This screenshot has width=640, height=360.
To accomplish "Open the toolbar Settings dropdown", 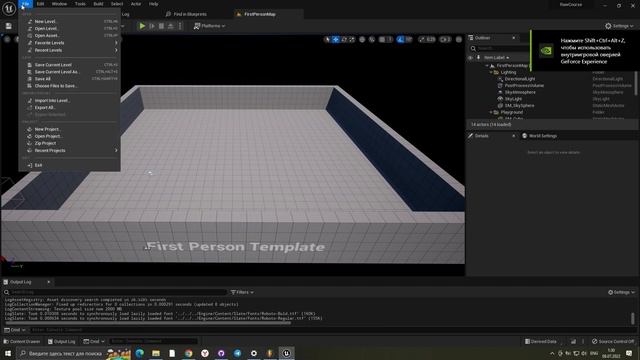I will (619, 26).
